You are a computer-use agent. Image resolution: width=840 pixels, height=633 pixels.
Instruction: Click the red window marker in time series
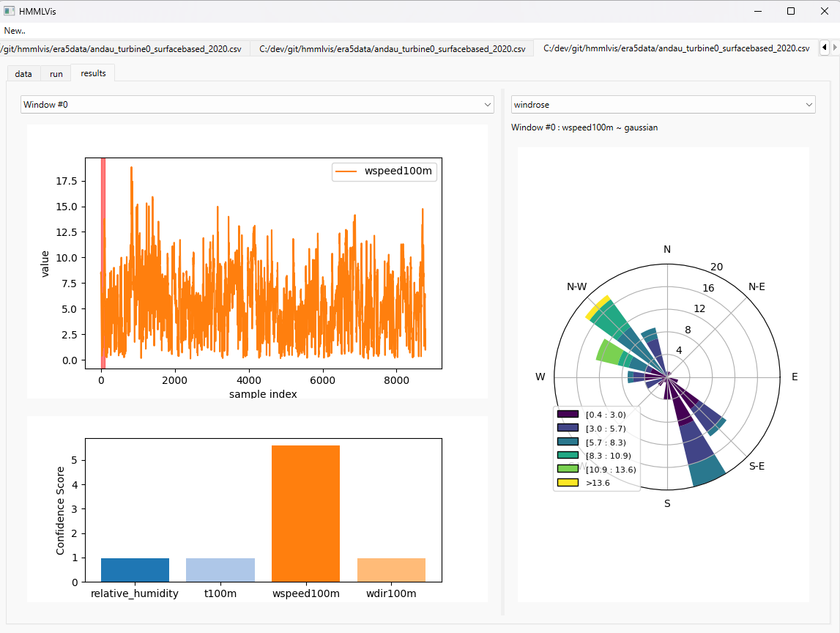(103, 264)
